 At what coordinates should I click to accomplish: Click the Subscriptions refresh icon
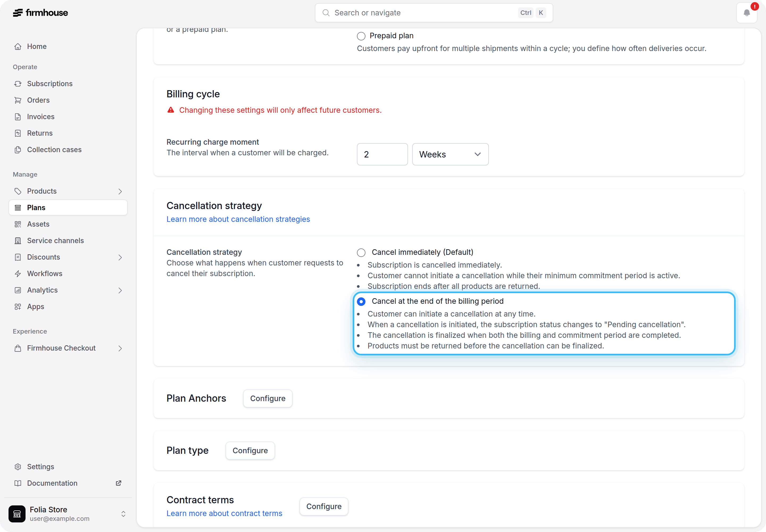pos(18,84)
